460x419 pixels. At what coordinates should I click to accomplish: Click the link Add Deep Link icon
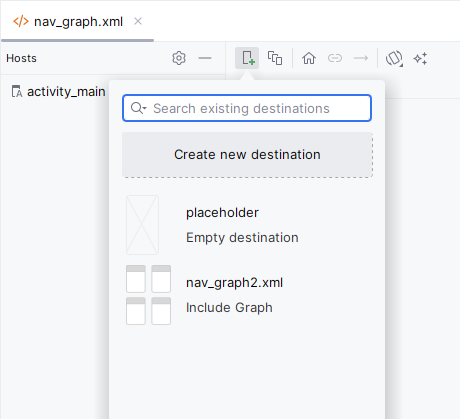335,58
